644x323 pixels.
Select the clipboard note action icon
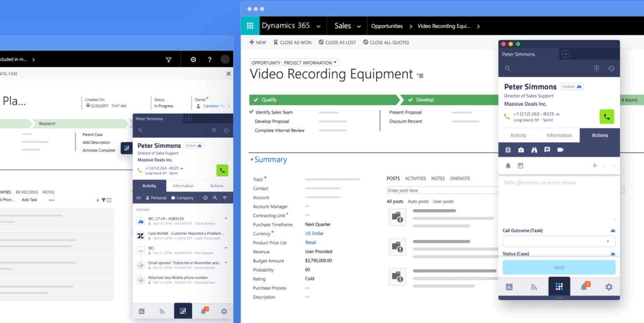point(508,150)
